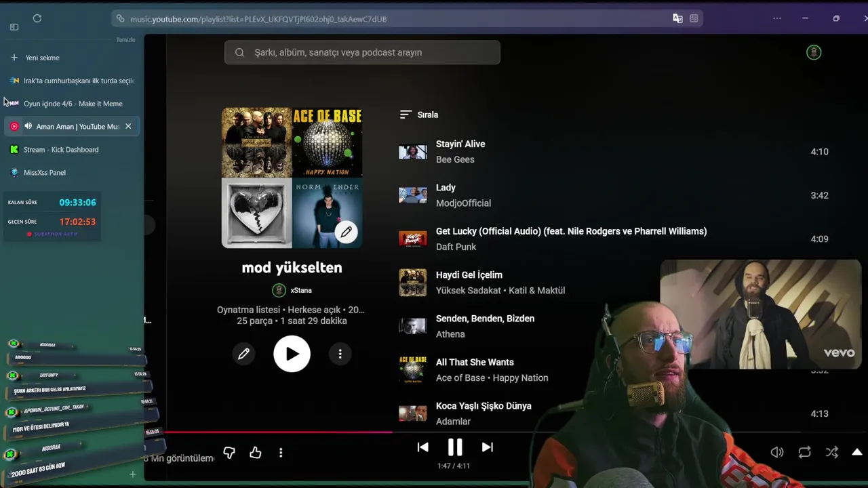The height and width of the screenshot is (488, 868).
Task: Open ModjoOfficial artist link
Action: point(463,203)
